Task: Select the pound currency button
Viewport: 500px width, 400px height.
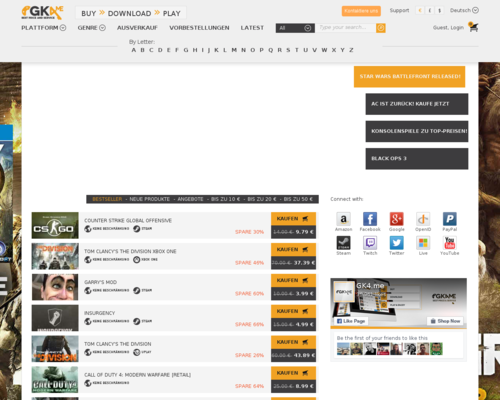Action: [430, 11]
